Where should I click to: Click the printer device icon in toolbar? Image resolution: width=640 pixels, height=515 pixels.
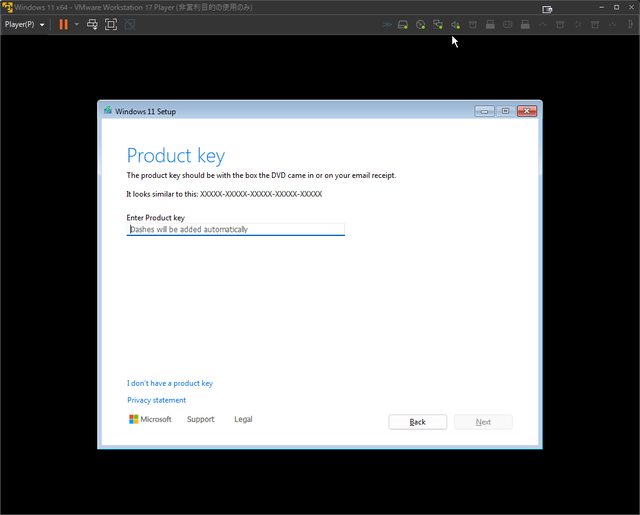[x=490, y=24]
